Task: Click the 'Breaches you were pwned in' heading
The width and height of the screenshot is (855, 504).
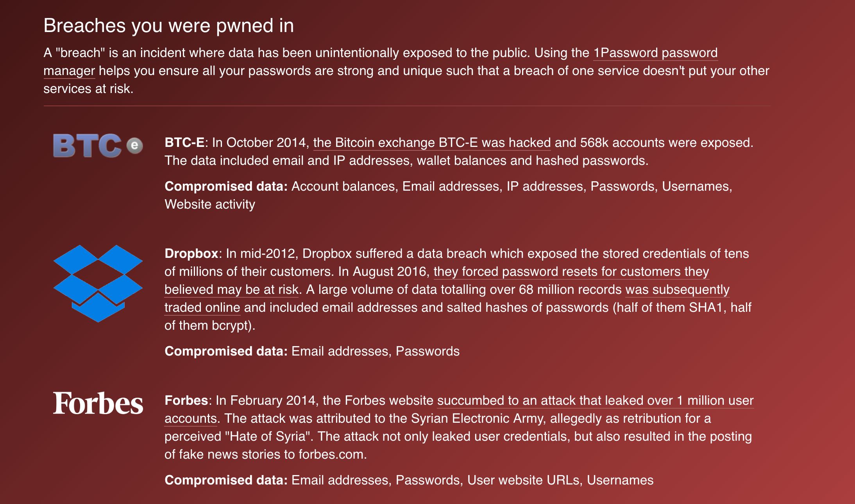Action: (168, 26)
